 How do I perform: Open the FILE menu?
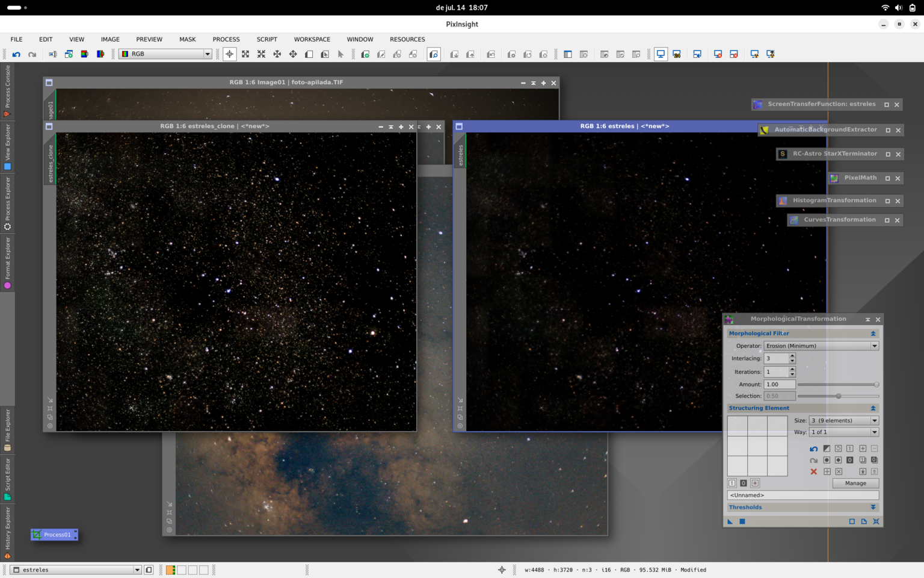click(x=16, y=39)
